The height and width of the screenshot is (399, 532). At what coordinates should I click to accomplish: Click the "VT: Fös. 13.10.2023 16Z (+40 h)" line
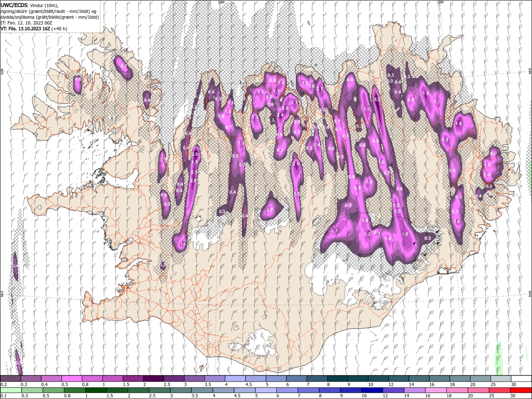click(x=34, y=29)
